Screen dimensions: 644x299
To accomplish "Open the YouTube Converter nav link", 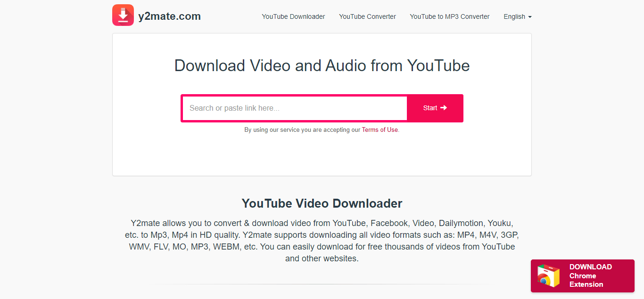I will point(367,16).
